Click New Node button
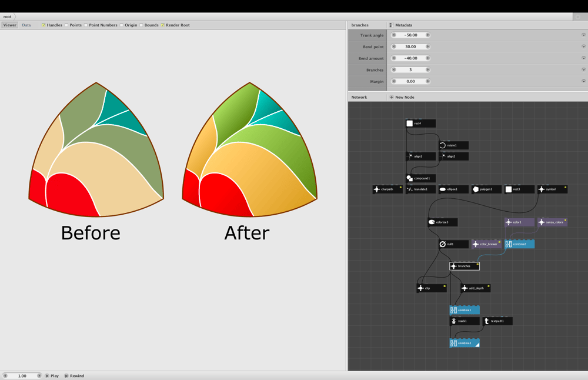Image resolution: width=588 pixels, height=380 pixels. (402, 97)
